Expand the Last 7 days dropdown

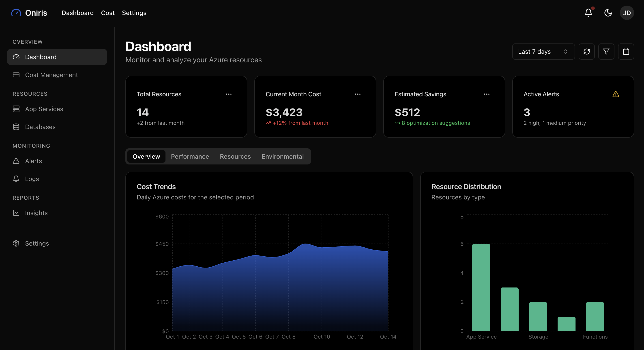(543, 52)
